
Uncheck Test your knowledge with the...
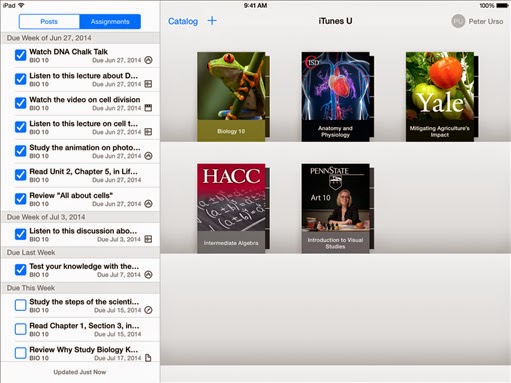(20, 270)
